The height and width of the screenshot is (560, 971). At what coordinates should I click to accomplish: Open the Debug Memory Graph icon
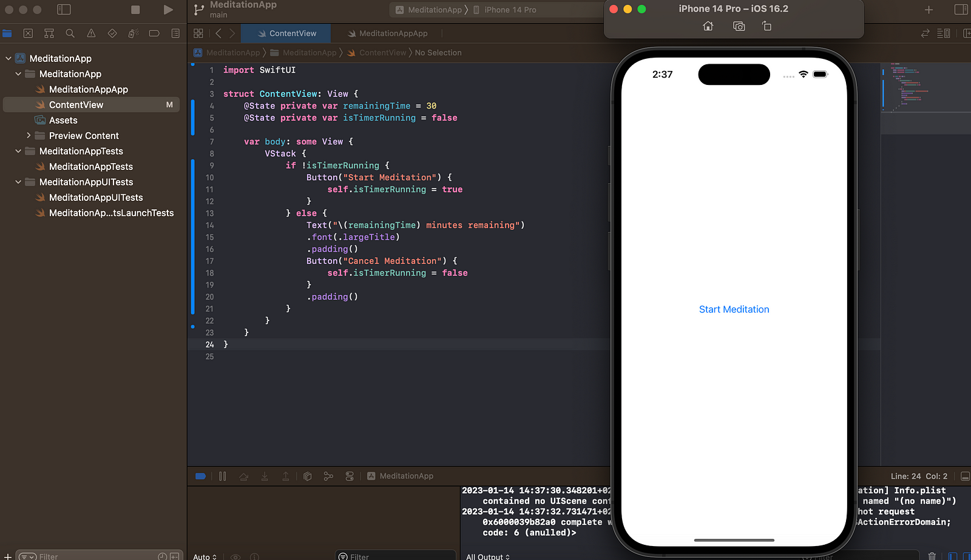pyautogui.click(x=328, y=476)
